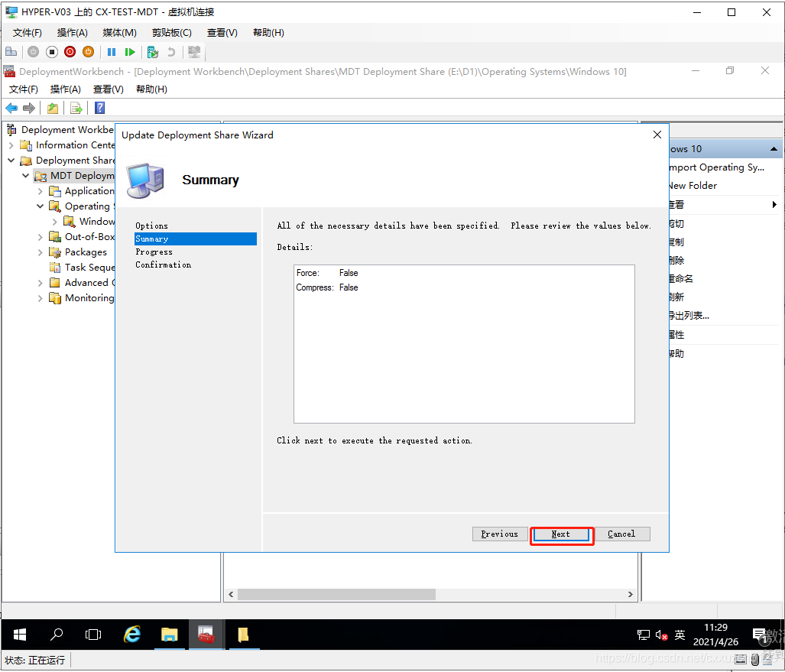The image size is (785, 672).
Task: Click the grey Forward arrow in Workbench toolbar
Action: tap(29, 108)
